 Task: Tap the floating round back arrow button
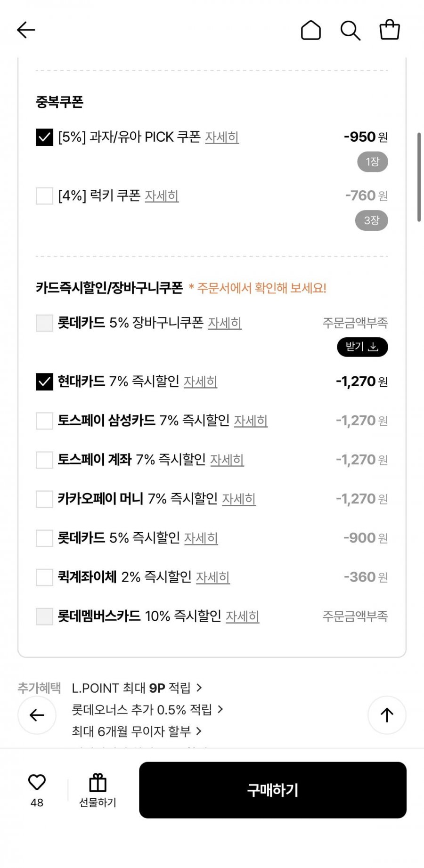(x=37, y=715)
